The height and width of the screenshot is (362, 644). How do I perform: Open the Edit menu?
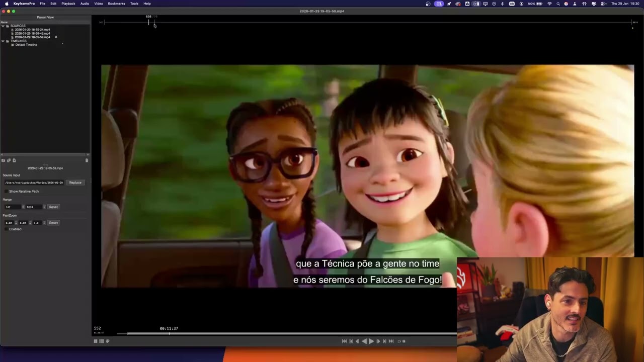pyautogui.click(x=53, y=4)
